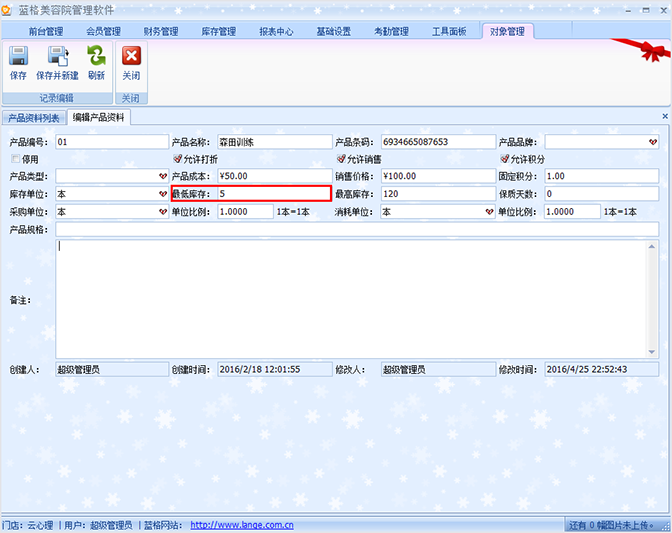The width and height of the screenshot is (672, 533).
Task: Toggle the 允许销售 checkbox
Action: (x=341, y=159)
